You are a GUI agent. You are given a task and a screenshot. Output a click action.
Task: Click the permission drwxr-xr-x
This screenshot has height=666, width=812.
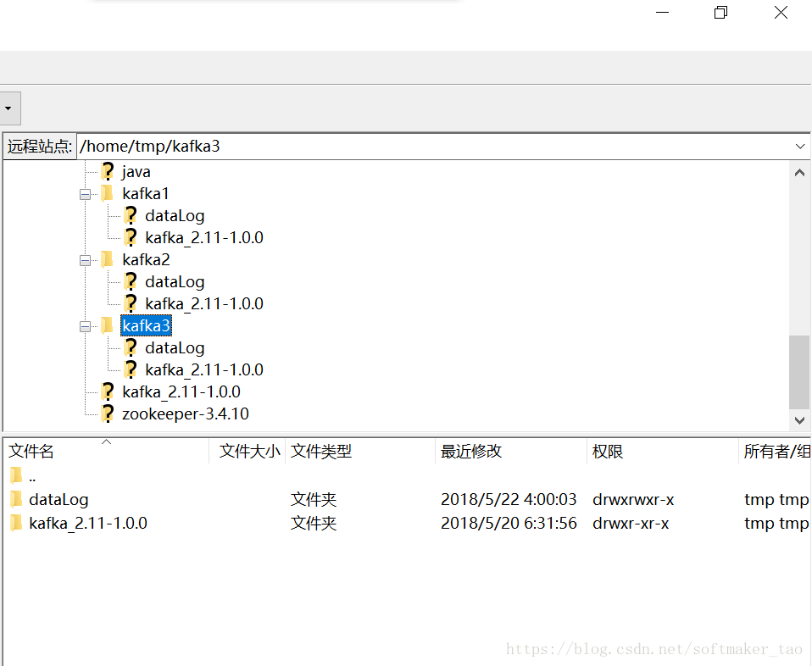631,524
